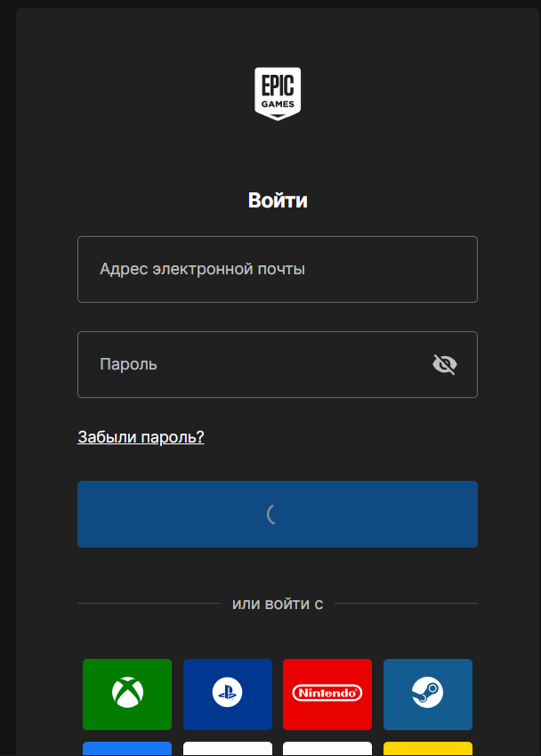
Task: Sign in with Nintendo
Action: (x=327, y=695)
